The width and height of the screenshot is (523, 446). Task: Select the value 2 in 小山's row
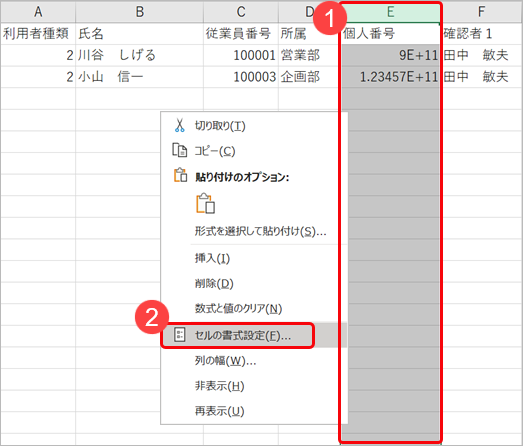[x=38, y=77]
